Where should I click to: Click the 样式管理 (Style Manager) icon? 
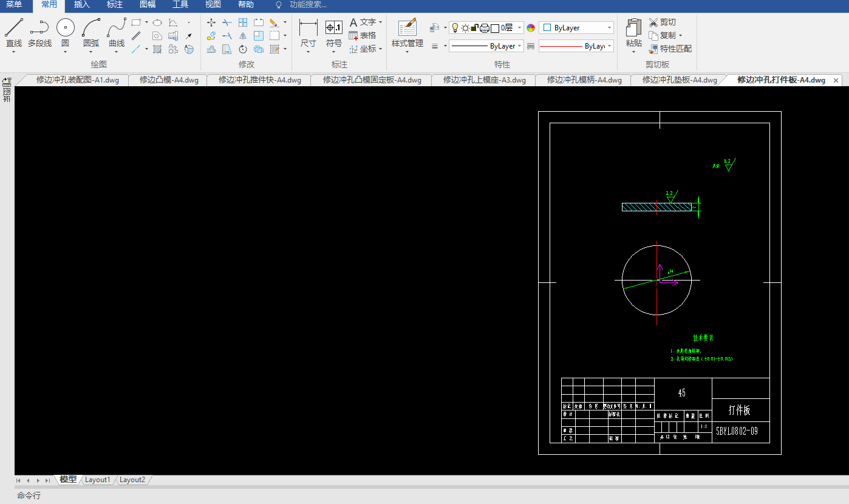pyautogui.click(x=407, y=28)
